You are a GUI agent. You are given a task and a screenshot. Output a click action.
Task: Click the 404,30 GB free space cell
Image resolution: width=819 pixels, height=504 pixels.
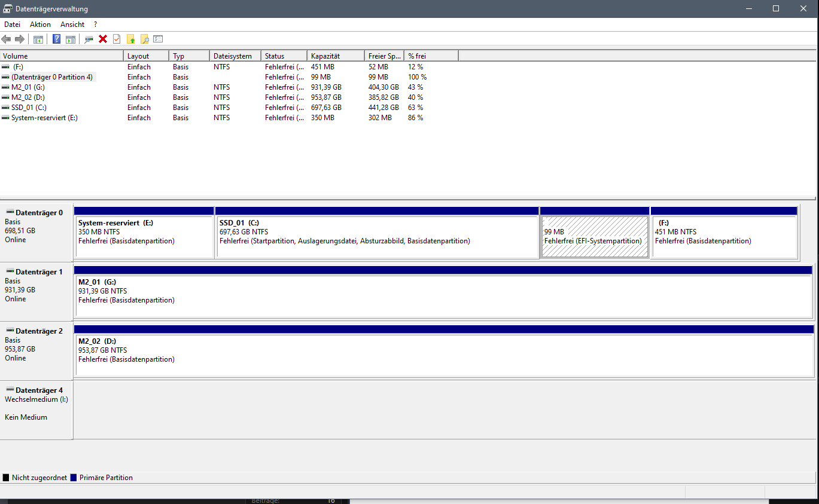(x=383, y=87)
